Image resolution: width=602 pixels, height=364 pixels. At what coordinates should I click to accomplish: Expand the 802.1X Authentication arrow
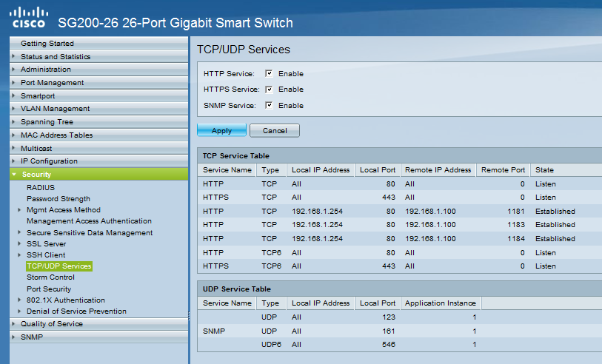[19, 300]
